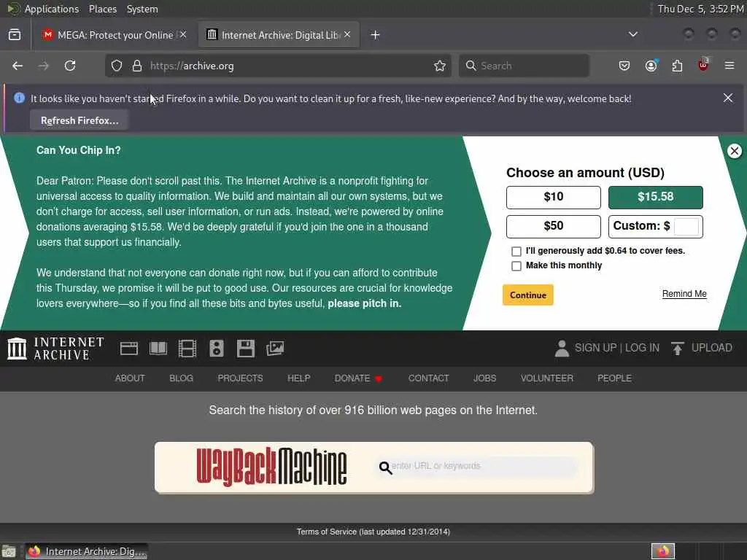Click the user silhouette icon beside Sign Up
This screenshot has width=747, height=560.
(562, 348)
